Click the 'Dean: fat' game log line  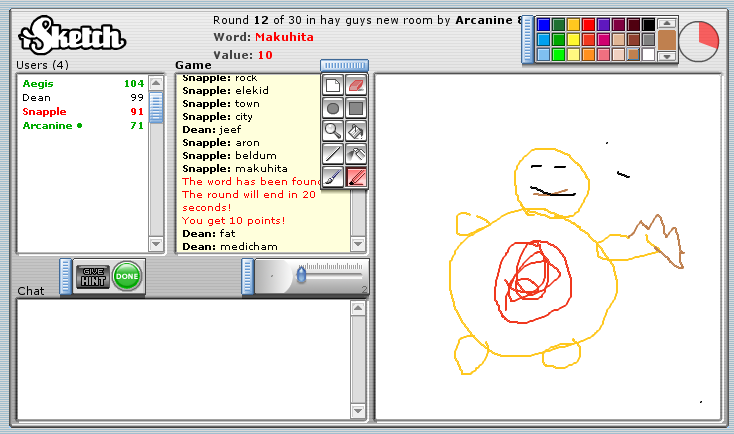(x=209, y=234)
